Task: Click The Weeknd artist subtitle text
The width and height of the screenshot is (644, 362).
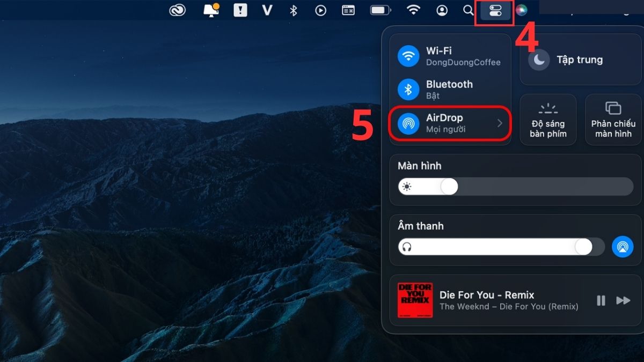Action: point(509,307)
